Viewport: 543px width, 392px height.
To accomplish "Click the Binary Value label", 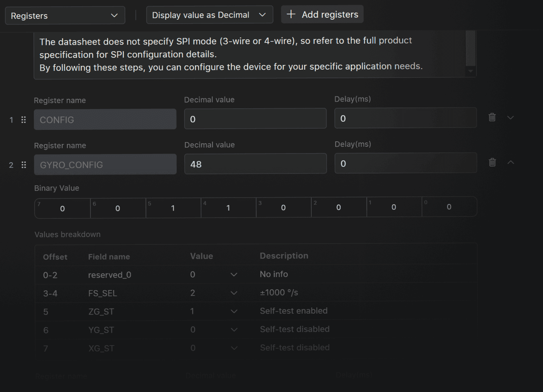I will click(57, 188).
